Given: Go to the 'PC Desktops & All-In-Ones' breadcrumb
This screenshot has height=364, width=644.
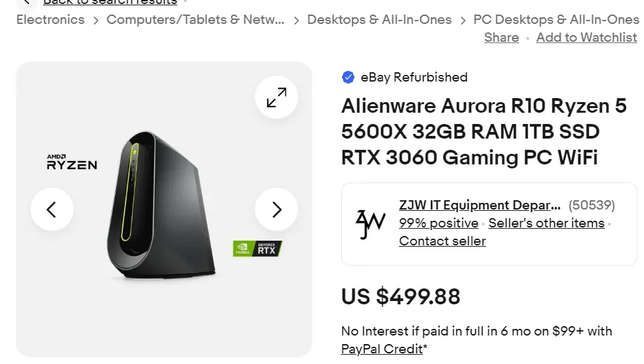Looking at the screenshot, I should (556, 20).
